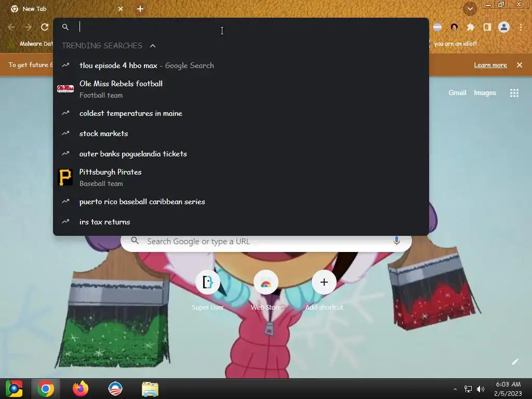Dismiss the infobar with X
The width and height of the screenshot is (532, 399).
(x=520, y=65)
